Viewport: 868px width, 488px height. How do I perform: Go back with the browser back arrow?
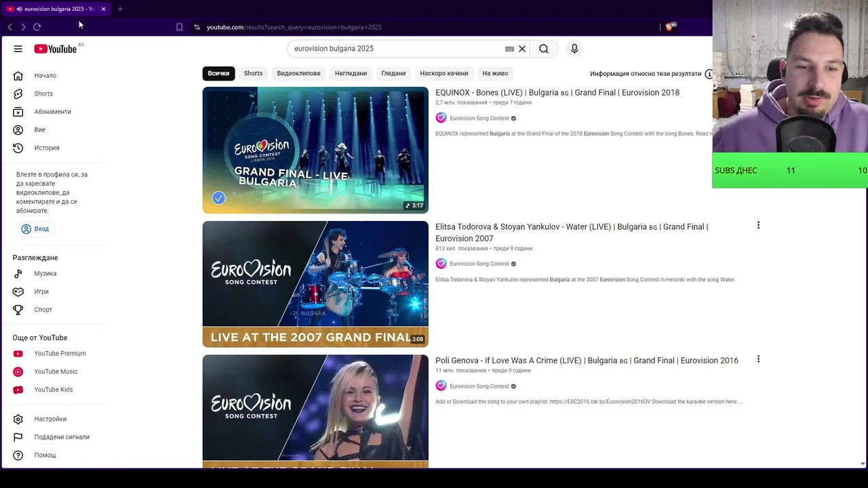tap(10, 27)
